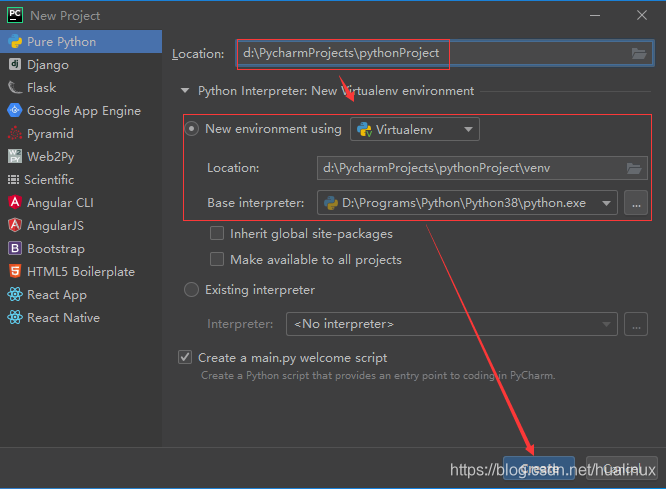Select the AngularJS label
The height and width of the screenshot is (489, 666).
point(55,226)
